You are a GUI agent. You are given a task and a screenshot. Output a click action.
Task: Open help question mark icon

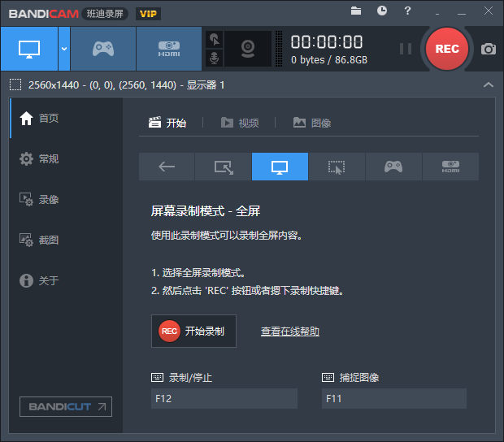pos(407,11)
